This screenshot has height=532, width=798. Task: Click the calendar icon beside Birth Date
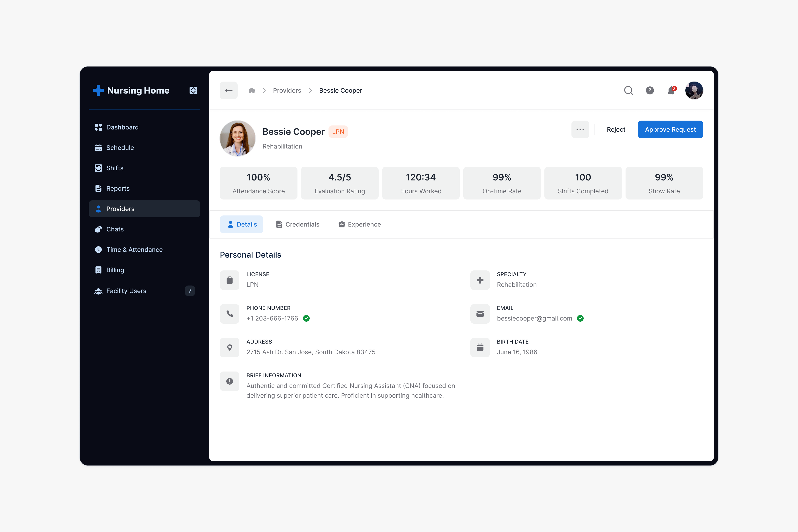(480, 347)
